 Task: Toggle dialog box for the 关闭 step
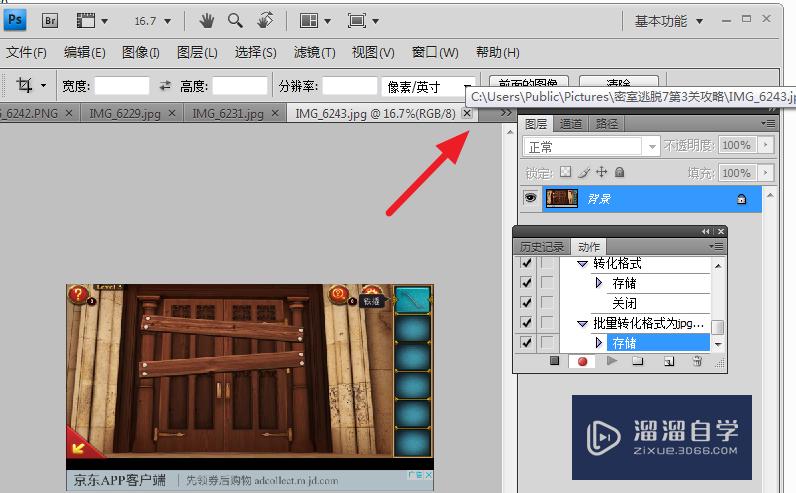[547, 303]
